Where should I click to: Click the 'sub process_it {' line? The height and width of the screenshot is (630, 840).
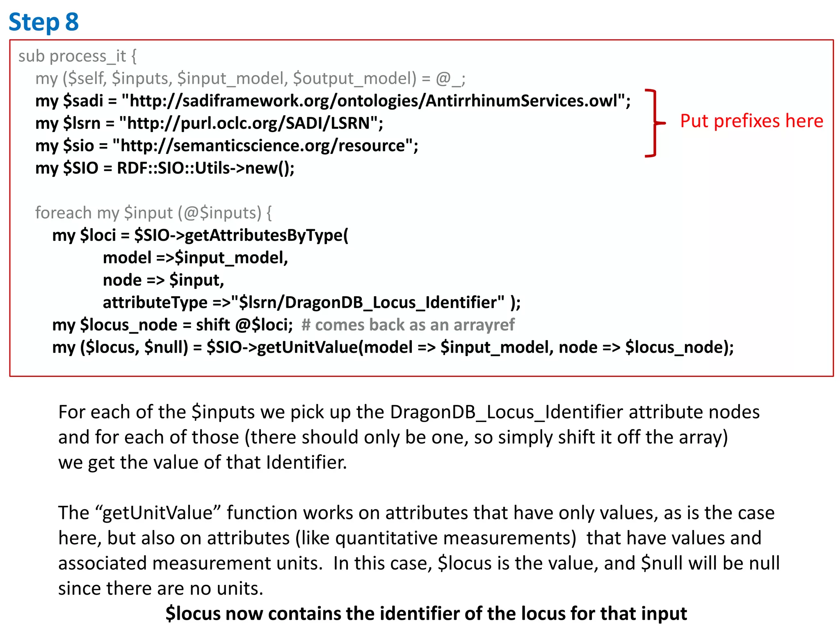[x=77, y=56]
